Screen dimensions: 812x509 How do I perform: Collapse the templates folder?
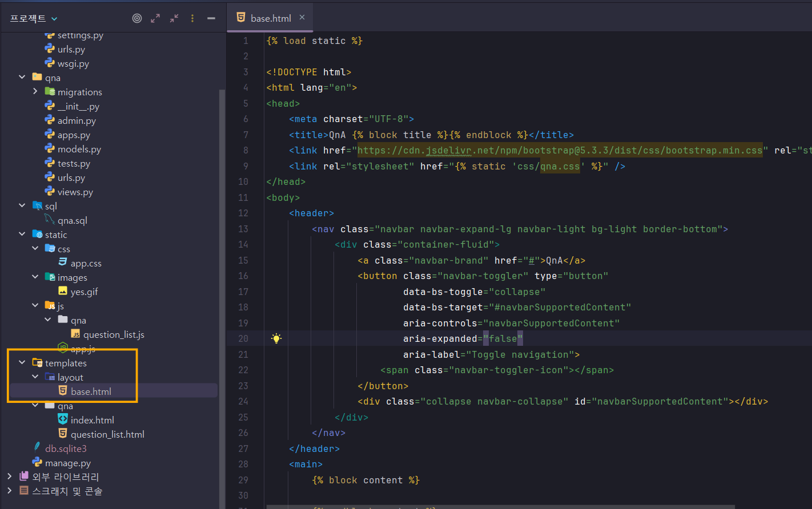coord(22,362)
